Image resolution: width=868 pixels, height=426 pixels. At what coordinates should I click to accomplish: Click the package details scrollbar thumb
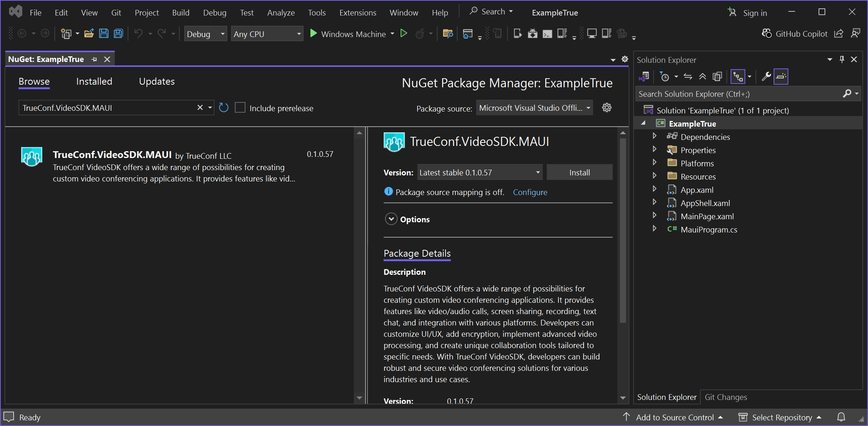(x=623, y=231)
